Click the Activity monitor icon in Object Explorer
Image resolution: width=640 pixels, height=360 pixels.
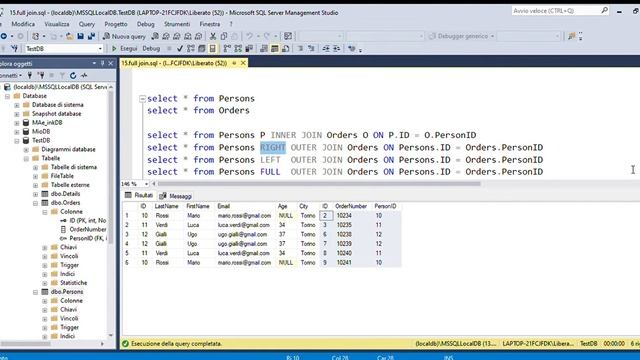pos(84,76)
